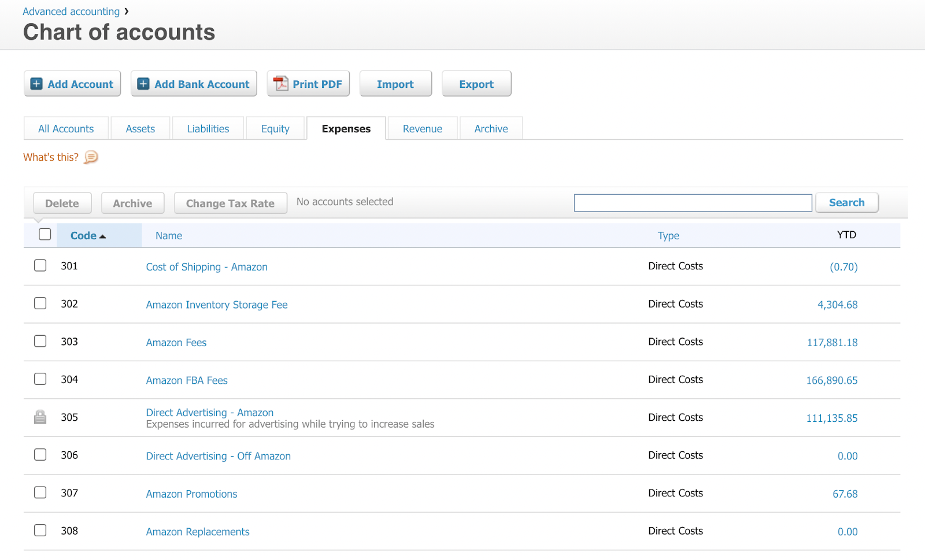Screen dimensions: 925x560
Task: Tick the checkbox for Amazon Fees
Action: click(x=40, y=341)
